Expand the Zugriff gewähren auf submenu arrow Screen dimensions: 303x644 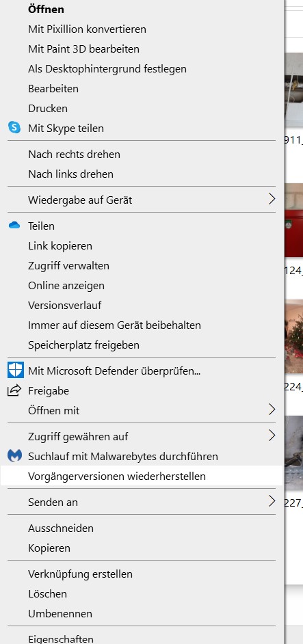click(x=272, y=435)
